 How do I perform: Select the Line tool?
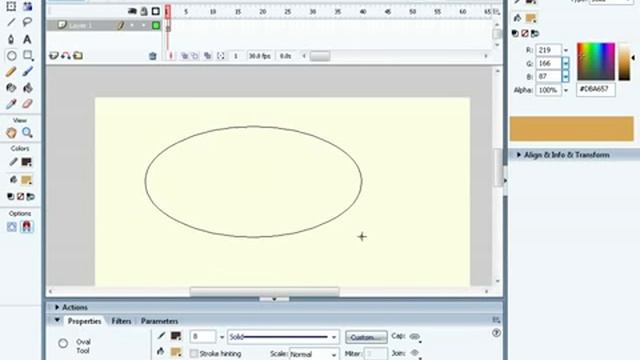coord(11,22)
